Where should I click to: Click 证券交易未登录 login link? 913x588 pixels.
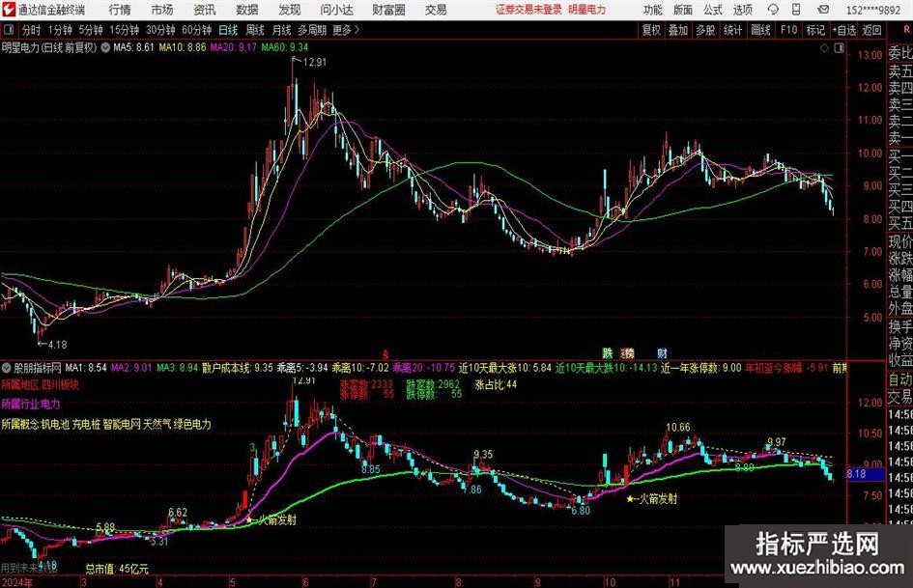[x=528, y=10]
